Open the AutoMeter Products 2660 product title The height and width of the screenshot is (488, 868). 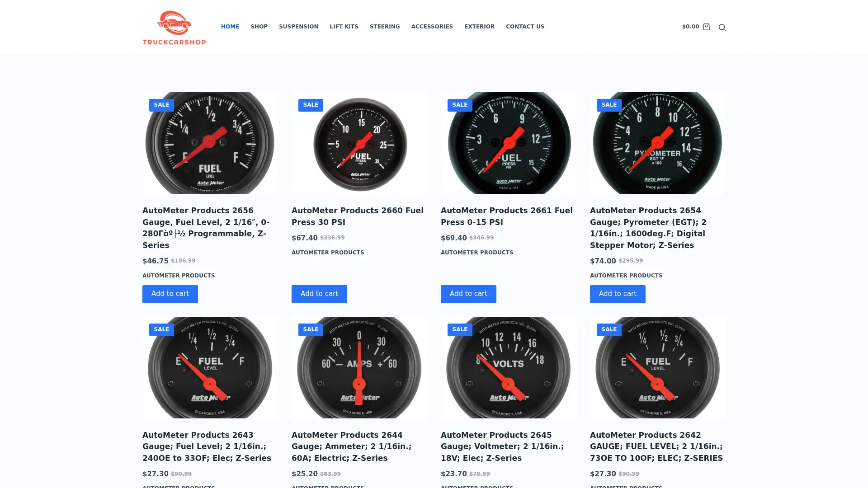[357, 216]
